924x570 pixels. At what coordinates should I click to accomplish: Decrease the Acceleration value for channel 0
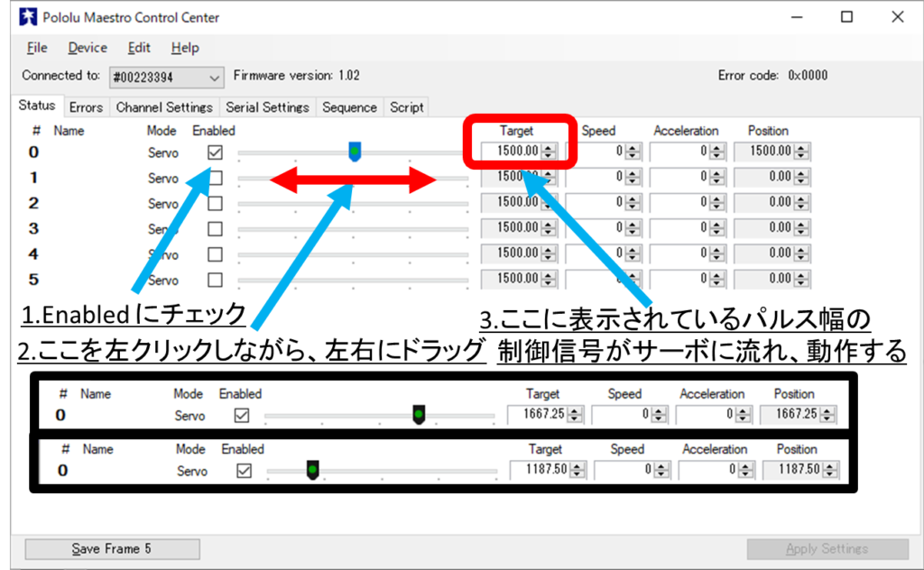point(717,155)
